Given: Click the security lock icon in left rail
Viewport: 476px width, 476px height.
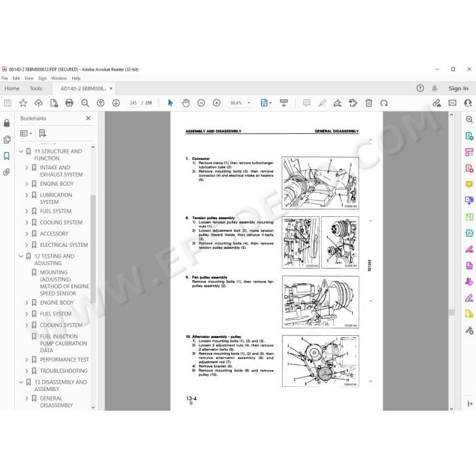Looking at the screenshot, I should tap(7, 123).
